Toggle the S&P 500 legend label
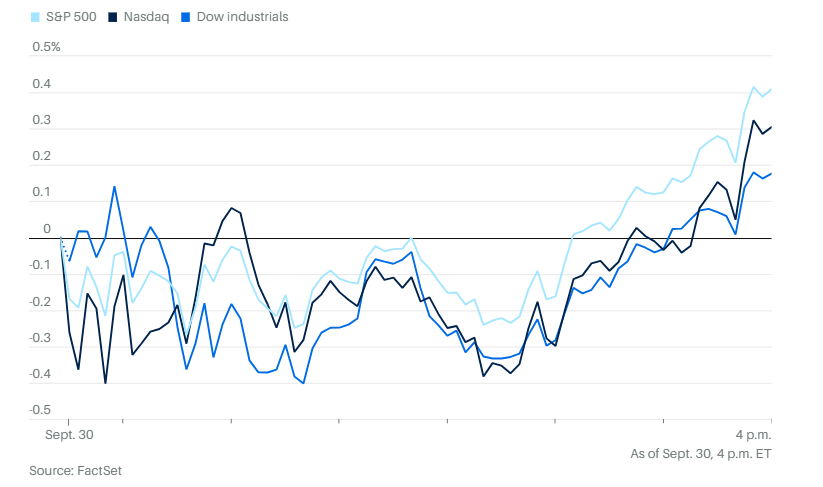The width and height of the screenshot is (823, 487). [71, 17]
